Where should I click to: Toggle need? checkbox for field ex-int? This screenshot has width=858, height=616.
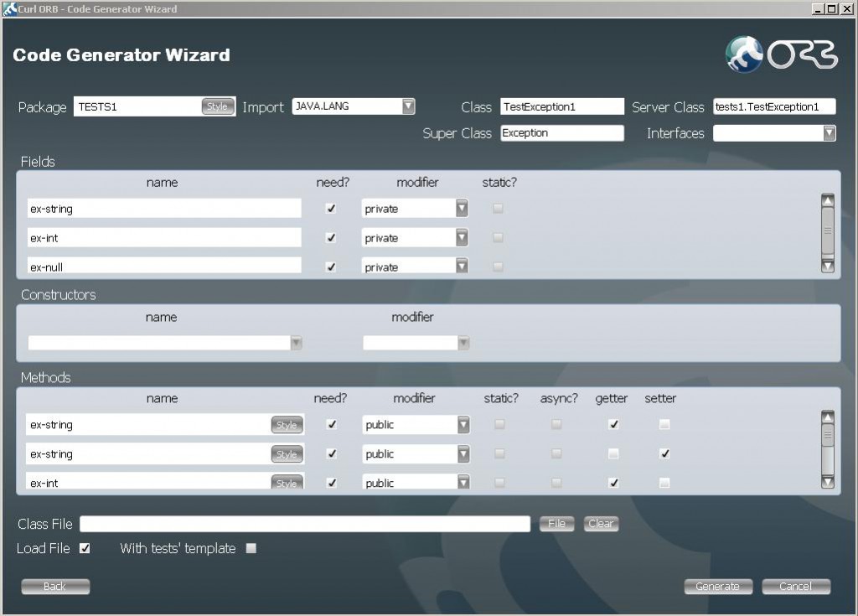click(x=330, y=238)
